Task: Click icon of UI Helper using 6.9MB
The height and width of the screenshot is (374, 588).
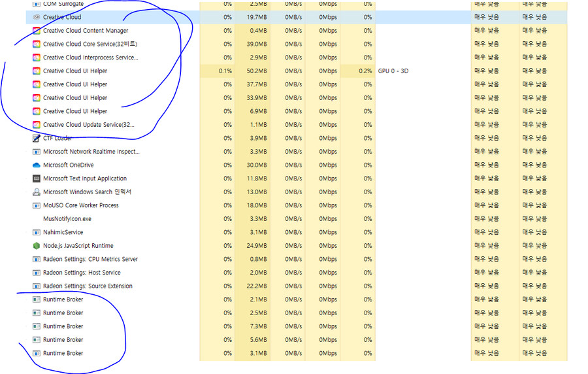Action: click(x=37, y=111)
